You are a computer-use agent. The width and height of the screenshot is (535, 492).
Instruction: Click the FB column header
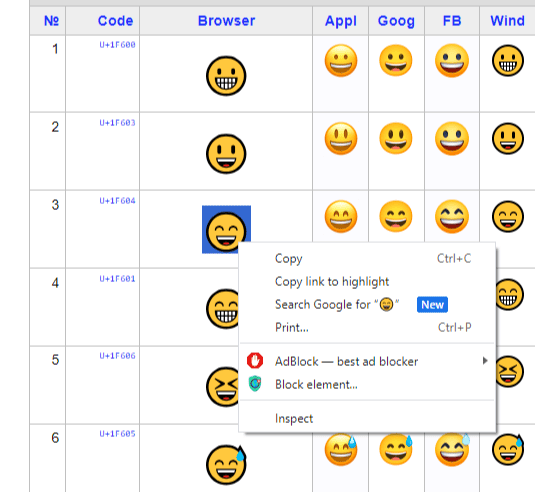[452, 21]
